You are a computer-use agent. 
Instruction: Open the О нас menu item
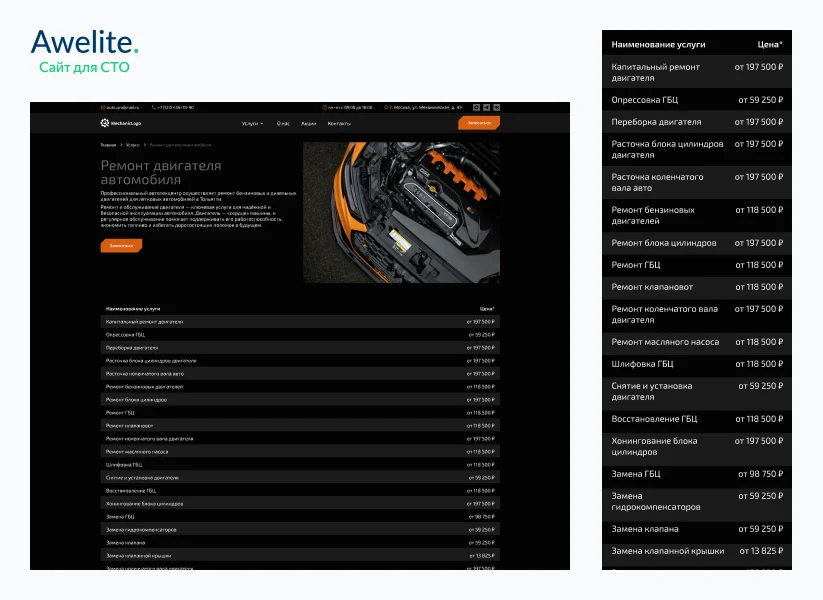click(283, 123)
